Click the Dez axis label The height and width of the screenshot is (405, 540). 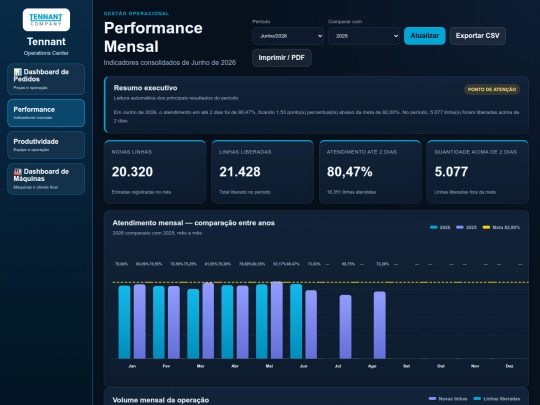click(509, 366)
